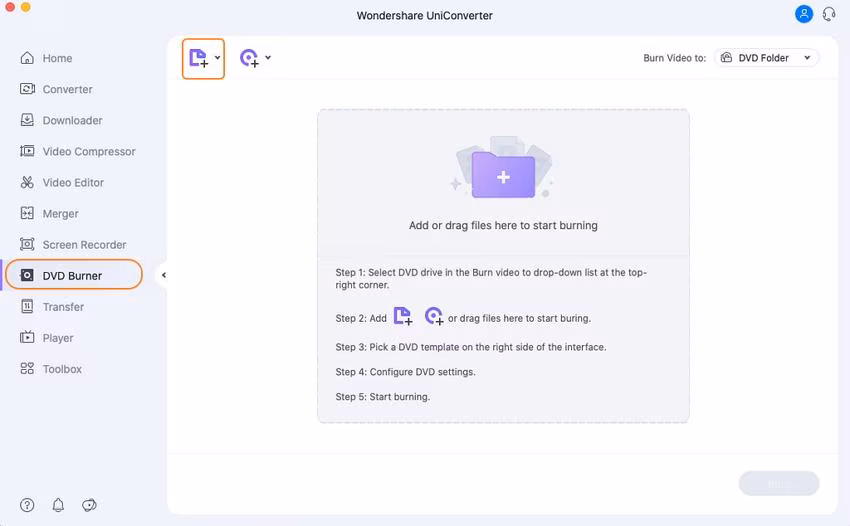Open help with the question mark icon
This screenshot has height=526, width=850.
[27, 505]
